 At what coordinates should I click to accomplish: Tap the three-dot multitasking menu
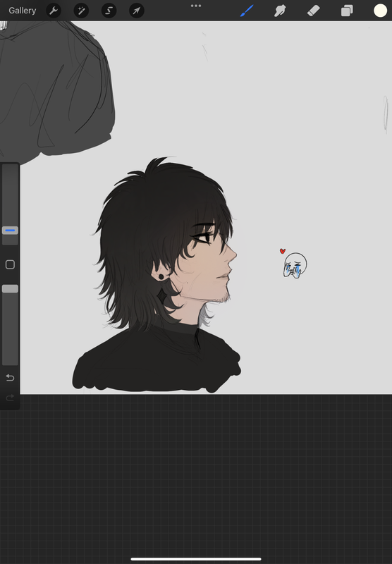coord(196,6)
